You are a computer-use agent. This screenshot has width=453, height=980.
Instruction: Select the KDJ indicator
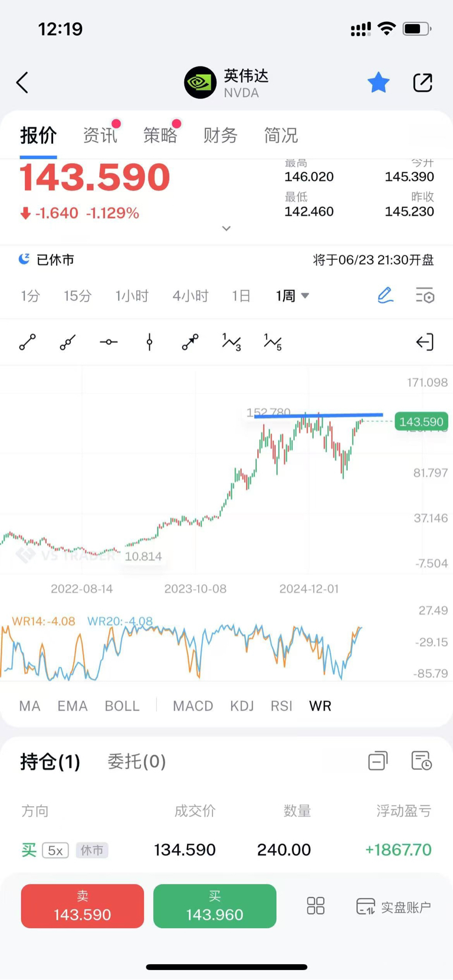[242, 706]
